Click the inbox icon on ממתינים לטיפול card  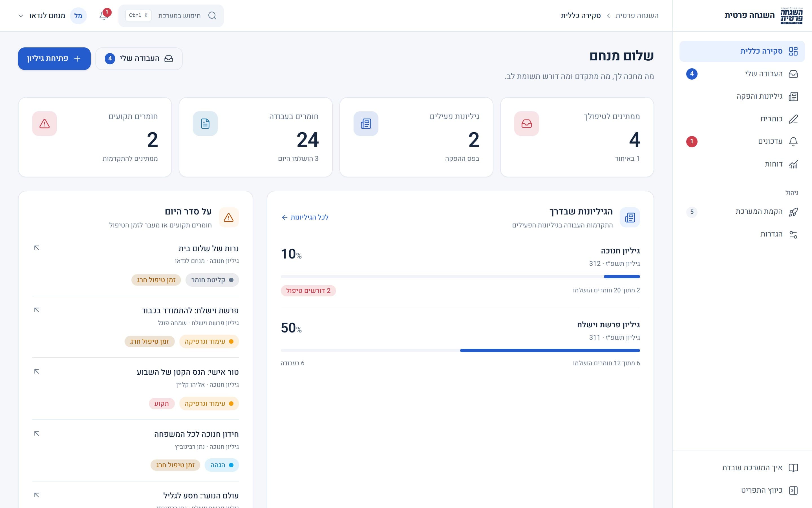click(526, 124)
